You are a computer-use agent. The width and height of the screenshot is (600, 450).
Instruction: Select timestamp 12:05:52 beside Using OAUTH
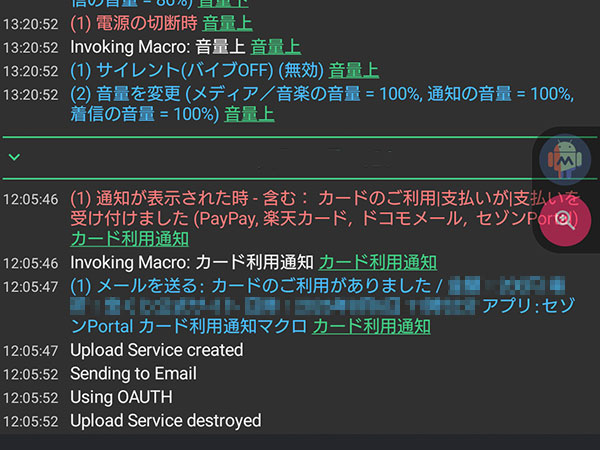[x=31, y=398]
